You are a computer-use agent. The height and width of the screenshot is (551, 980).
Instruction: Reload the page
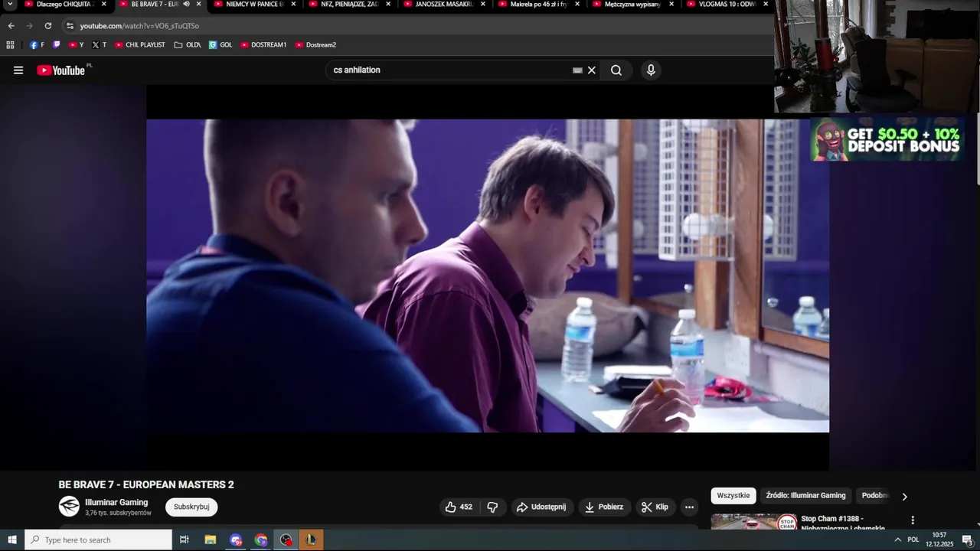(48, 25)
